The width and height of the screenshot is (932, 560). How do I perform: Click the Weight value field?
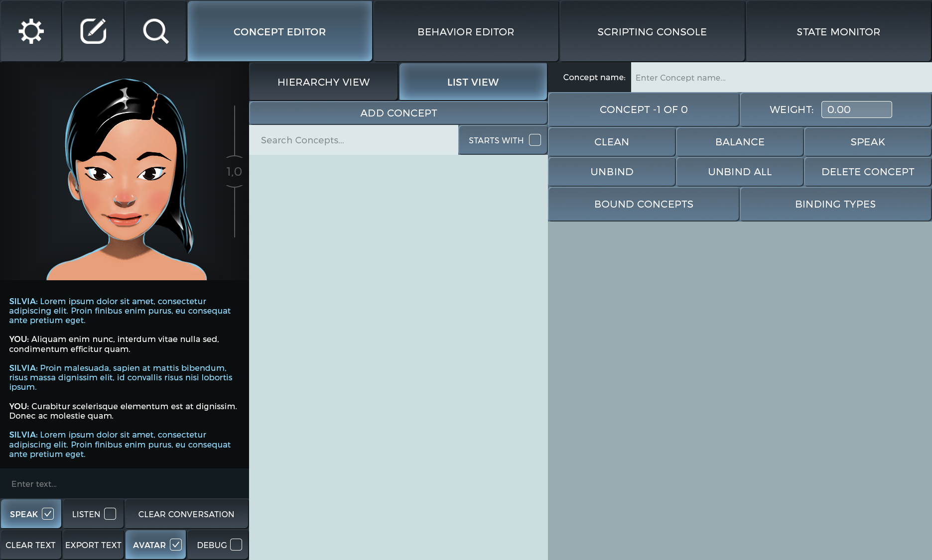click(856, 110)
